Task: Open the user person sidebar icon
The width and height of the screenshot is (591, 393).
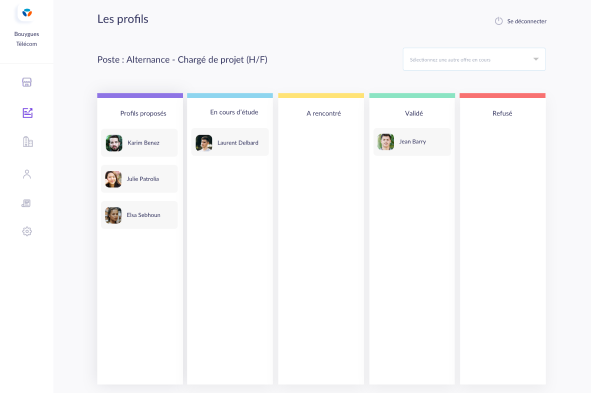Action: (x=27, y=174)
